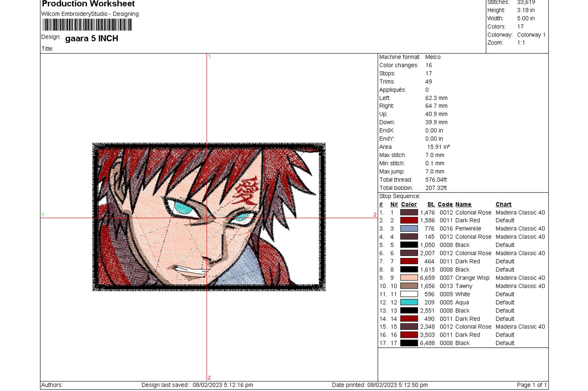Click the Aqua swatch in stop 12
This screenshot has height=391, width=588.
click(x=409, y=303)
